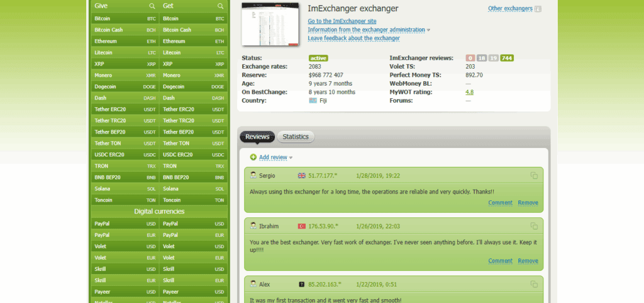Click Remove on Sergio's review
Image resolution: width=644 pixels, height=303 pixels.
528,203
